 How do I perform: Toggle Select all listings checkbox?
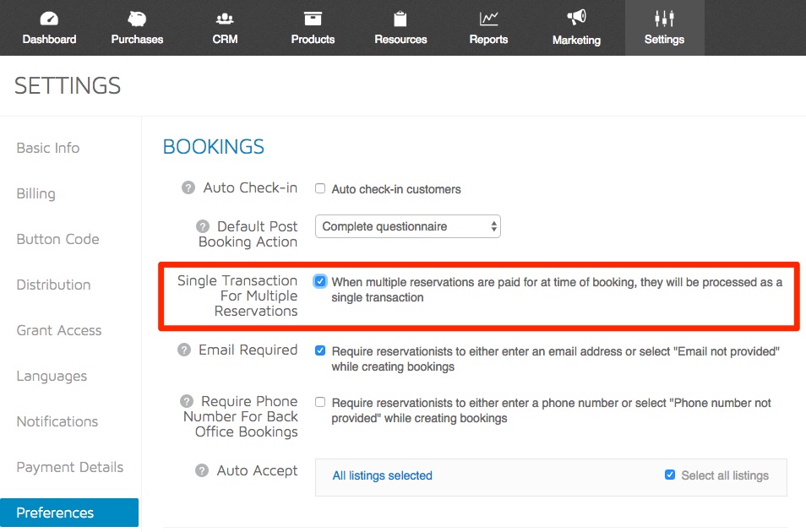click(670, 475)
